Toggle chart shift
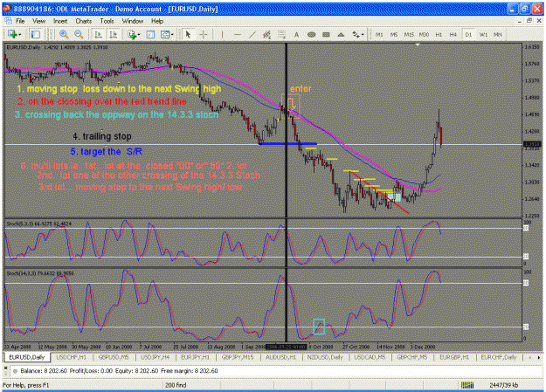Screen dimensions: 546x392 114,34
